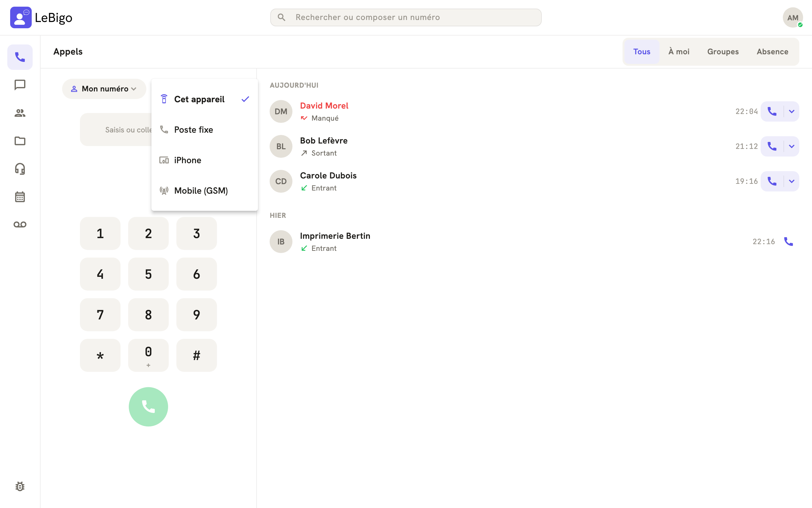
Task: Open the calendar sidebar icon
Action: click(20, 197)
